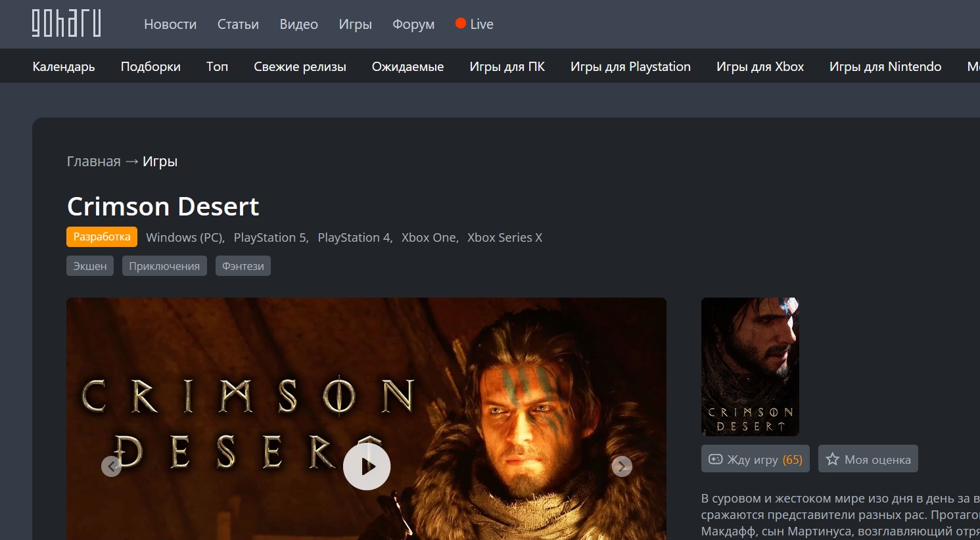980x540 pixels.
Task: Go to next slide in media gallery
Action: pos(622,466)
